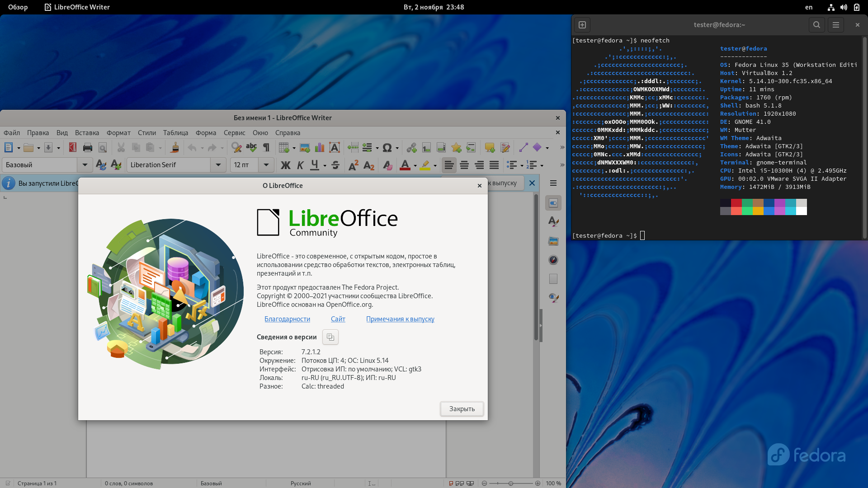
Task: Open Обзор activities overview
Action: (18, 7)
